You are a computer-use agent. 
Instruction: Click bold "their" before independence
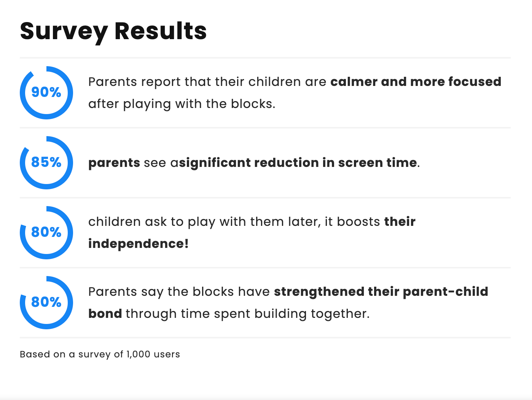(x=400, y=222)
